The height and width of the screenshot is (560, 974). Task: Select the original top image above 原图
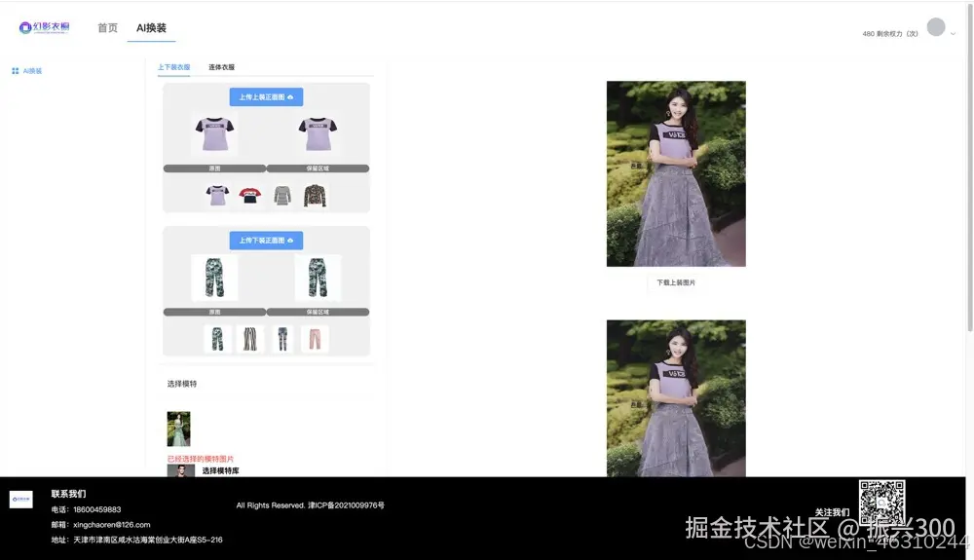215,133
